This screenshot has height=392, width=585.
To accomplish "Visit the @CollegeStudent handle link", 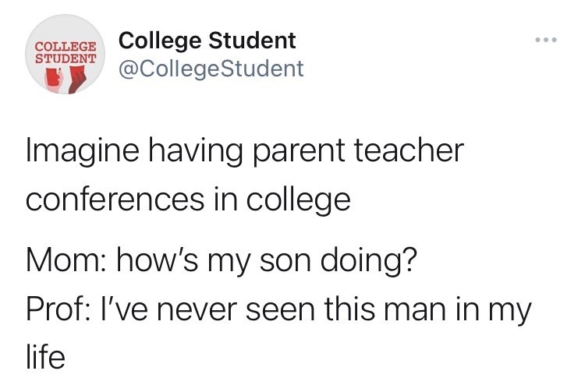I will 210,69.
